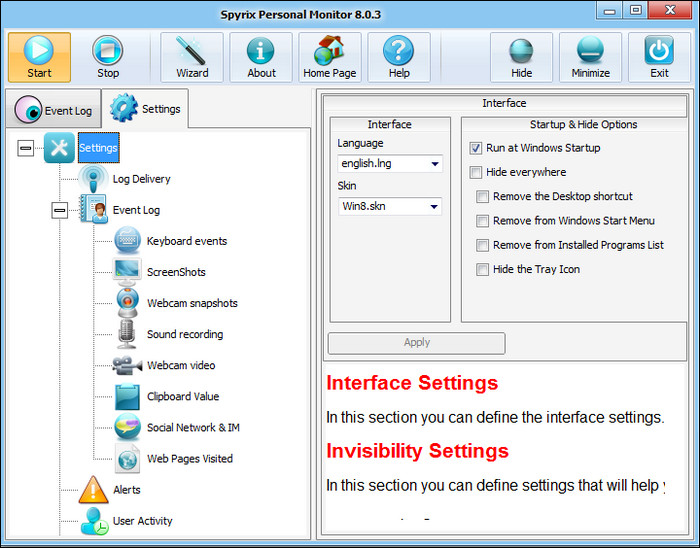Select ScreenShots label in tree
700x548 pixels.
coord(176,272)
